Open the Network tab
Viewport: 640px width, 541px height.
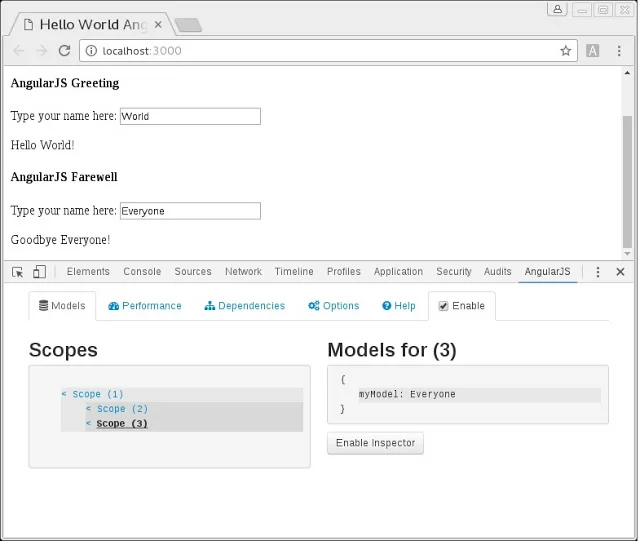(x=243, y=272)
